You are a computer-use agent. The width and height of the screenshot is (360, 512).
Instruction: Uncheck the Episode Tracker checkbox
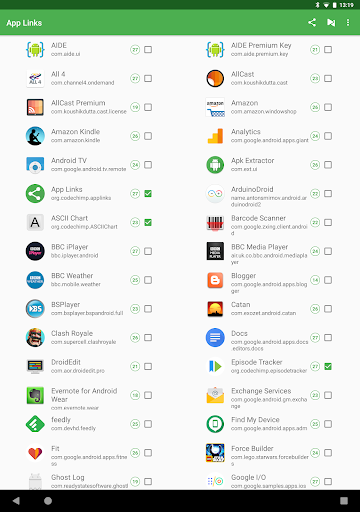click(328, 366)
